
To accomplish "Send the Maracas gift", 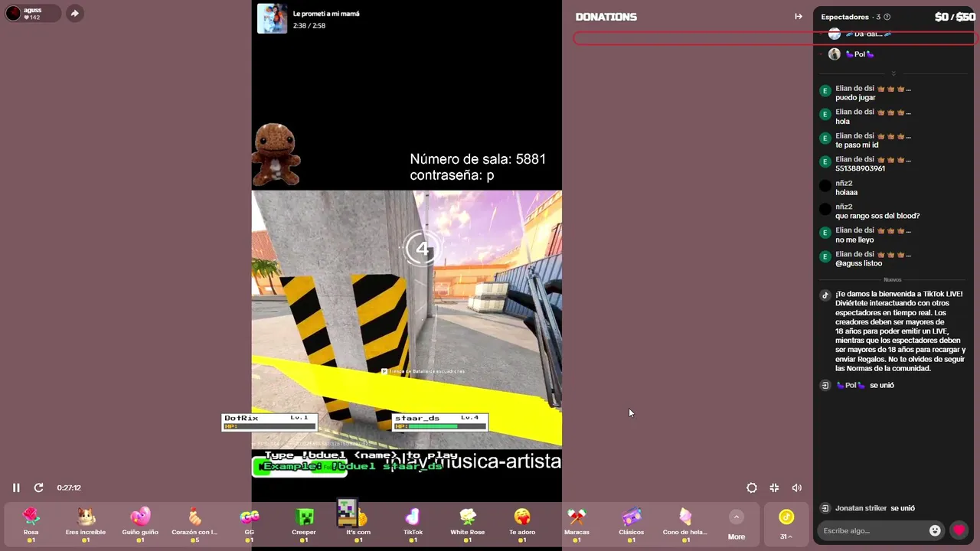I will pos(577,524).
